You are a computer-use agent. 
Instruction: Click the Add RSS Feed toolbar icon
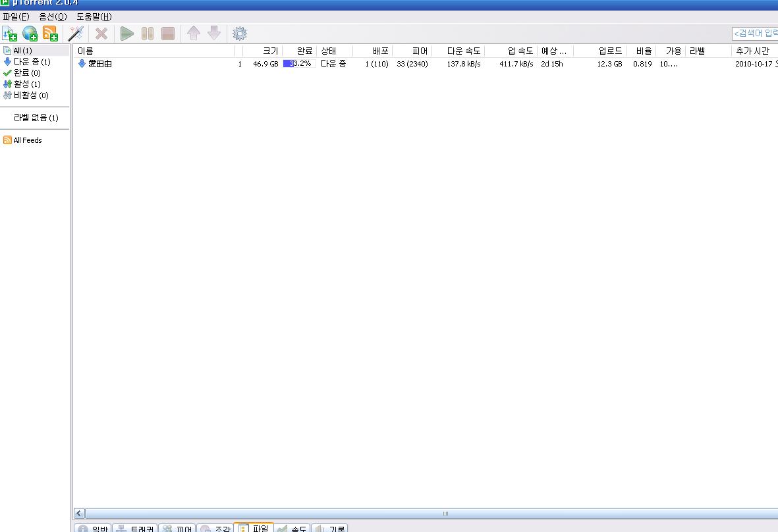(50, 34)
